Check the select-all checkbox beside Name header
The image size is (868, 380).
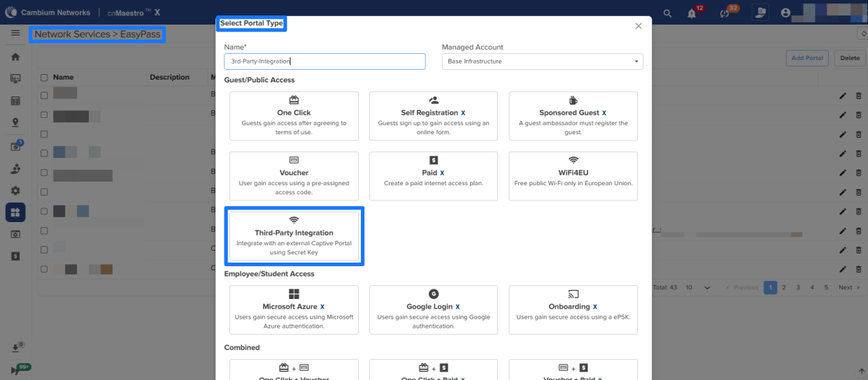44,78
